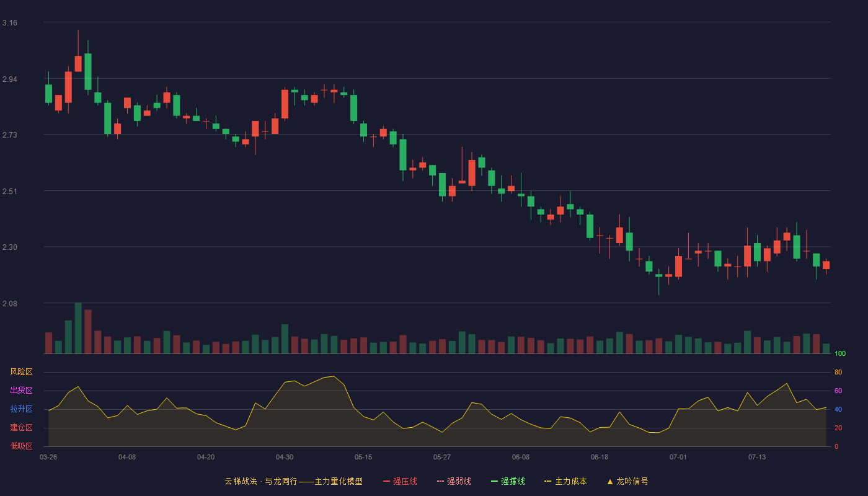This screenshot has height=496, width=868.
Task: Click the blue 40 indicator axis value
Action: 838,409
